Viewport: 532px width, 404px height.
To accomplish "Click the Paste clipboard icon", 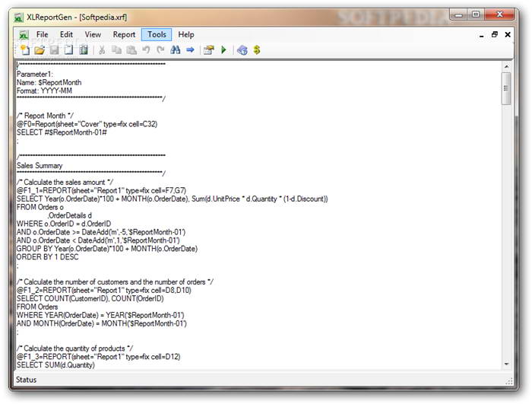I will click(131, 50).
